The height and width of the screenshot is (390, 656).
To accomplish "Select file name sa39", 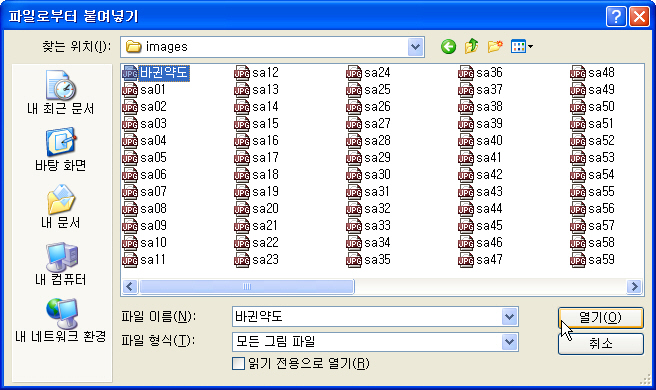I will (489, 124).
